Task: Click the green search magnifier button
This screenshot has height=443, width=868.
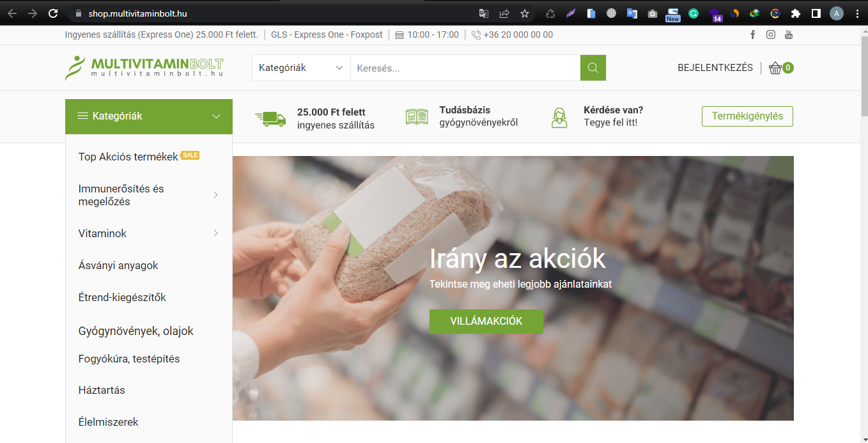Action: click(x=593, y=68)
